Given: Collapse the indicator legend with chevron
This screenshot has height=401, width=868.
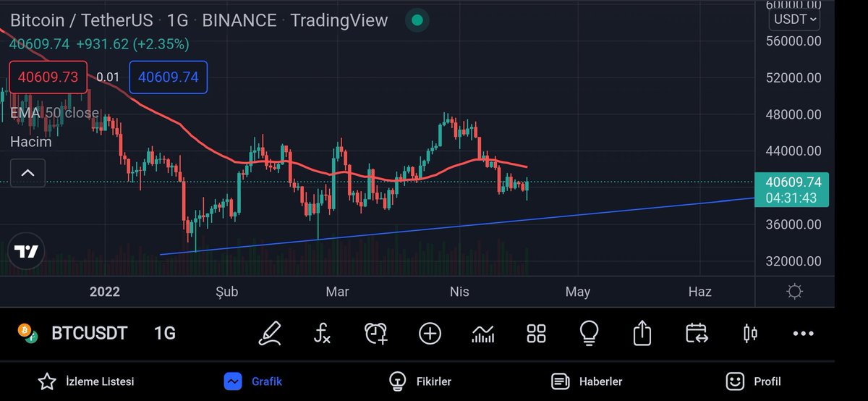Looking at the screenshot, I should click(x=27, y=173).
